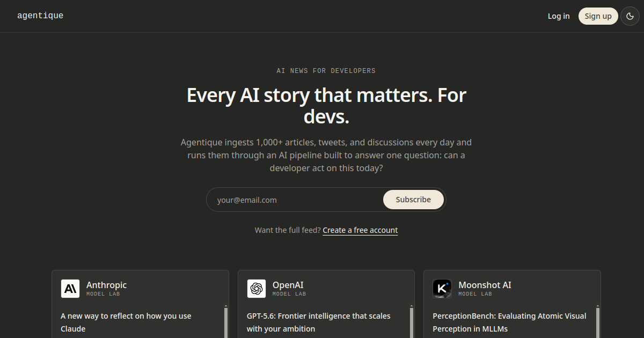Screen dimensions: 644x338
Task: Open the Anthropic logo icon
Action: click(x=70, y=289)
